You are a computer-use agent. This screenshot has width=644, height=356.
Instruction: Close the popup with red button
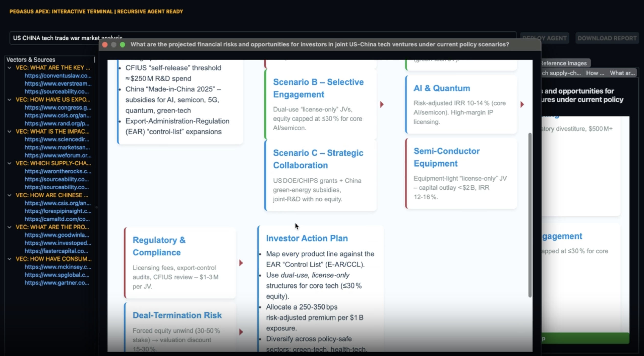(105, 45)
